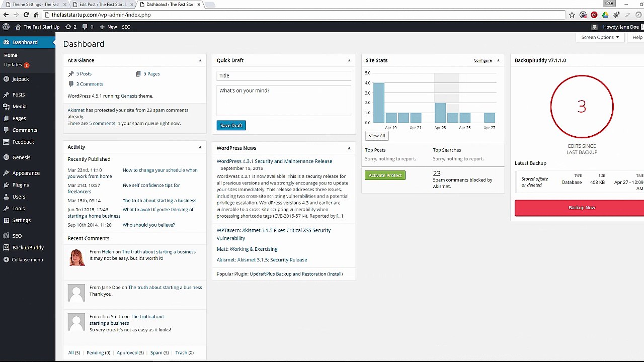The height and width of the screenshot is (362, 644).
Task: Open the 5 Posts link
Action: (x=84, y=74)
